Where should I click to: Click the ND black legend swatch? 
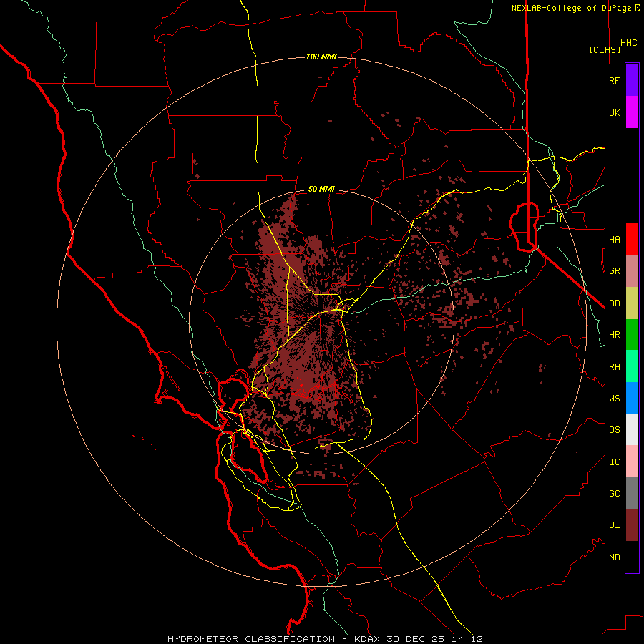[x=632, y=557]
